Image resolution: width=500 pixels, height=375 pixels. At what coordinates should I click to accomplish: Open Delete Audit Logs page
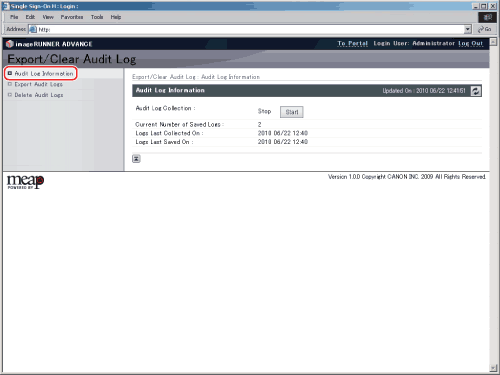(39, 95)
